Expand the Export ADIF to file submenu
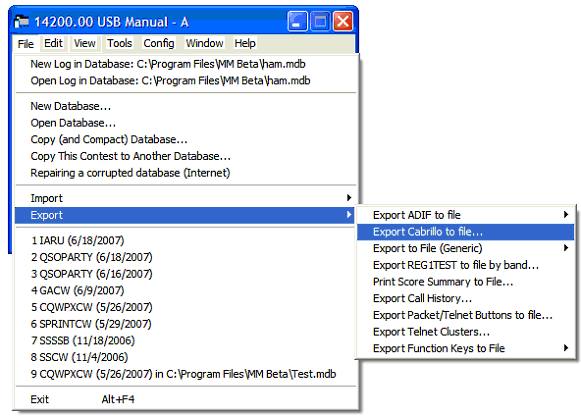 pos(566,215)
